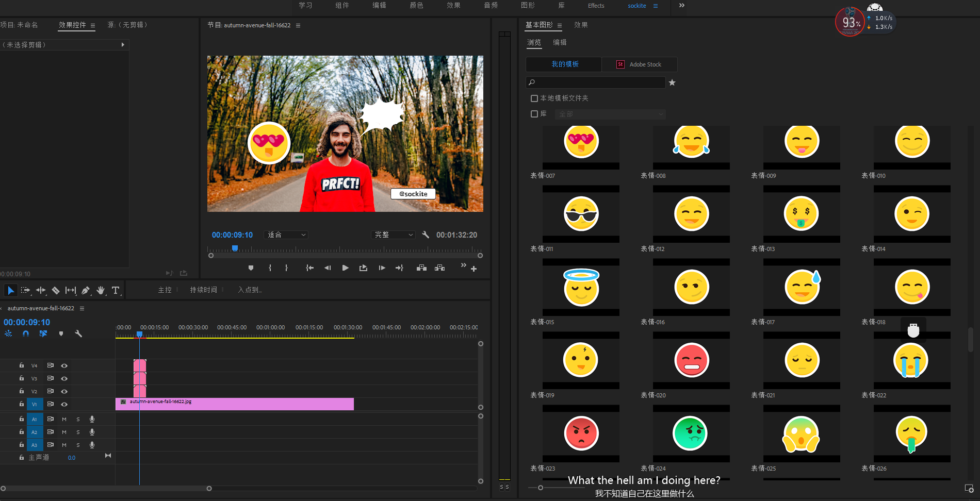Viewport: 980px width, 501px height.
Task: Check the 库 checkbox
Action: 534,114
